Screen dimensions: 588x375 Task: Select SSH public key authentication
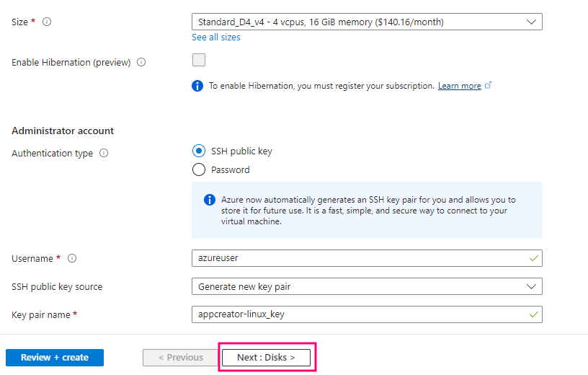[x=199, y=151]
